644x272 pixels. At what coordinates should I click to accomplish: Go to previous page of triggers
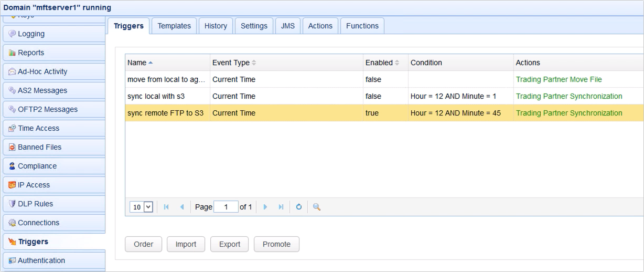point(182,207)
